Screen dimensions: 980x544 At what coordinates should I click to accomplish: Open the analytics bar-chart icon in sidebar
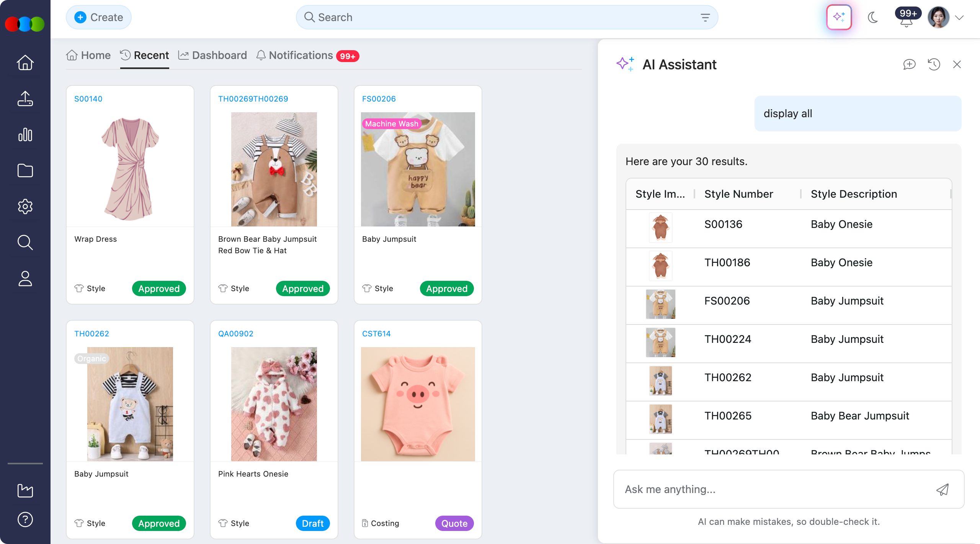(24, 134)
